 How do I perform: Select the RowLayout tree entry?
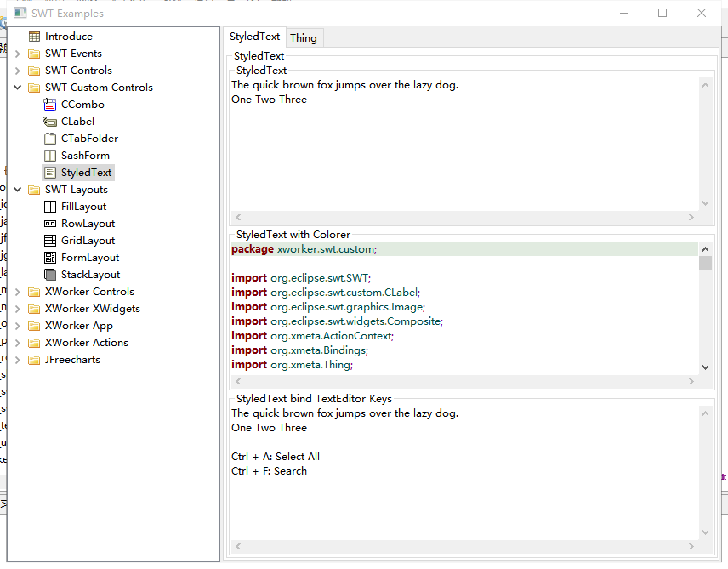click(x=88, y=224)
